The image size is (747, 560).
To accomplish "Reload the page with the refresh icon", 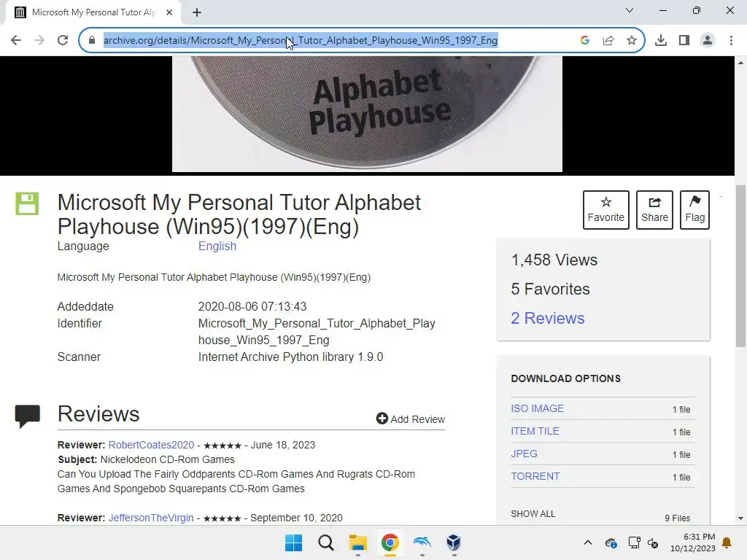I will tap(63, 40).
